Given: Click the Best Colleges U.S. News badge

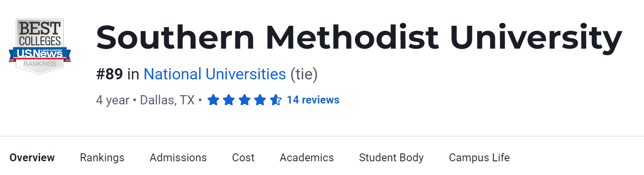Looking at the screenshot, I should click(40, 46).
